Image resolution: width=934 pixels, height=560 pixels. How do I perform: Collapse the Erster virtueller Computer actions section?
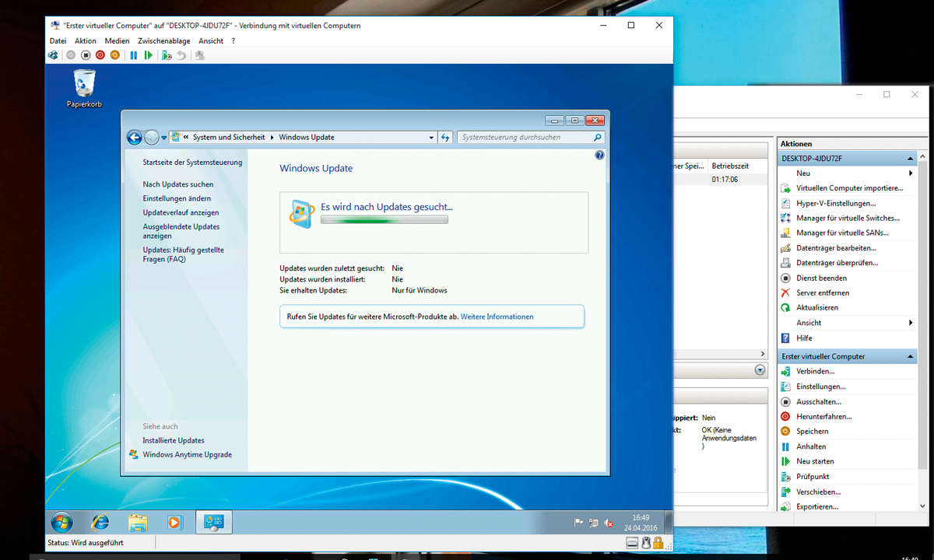click(910, 356)
